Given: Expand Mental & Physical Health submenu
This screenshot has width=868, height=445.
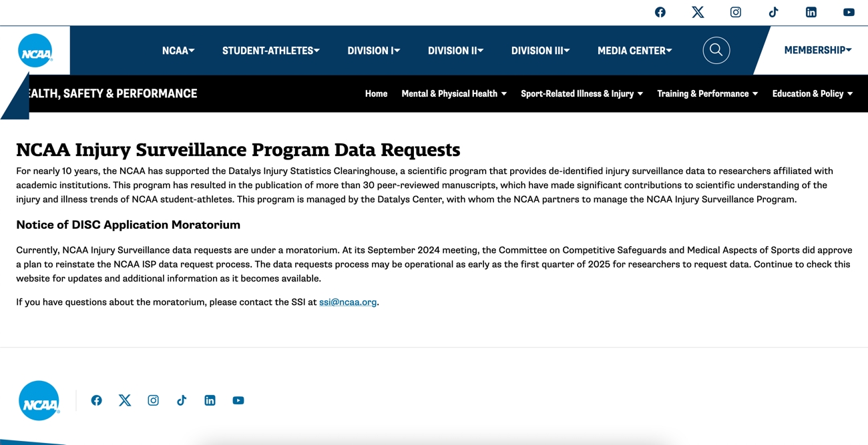Looking at the screenshot, I should tap(454, 93).
